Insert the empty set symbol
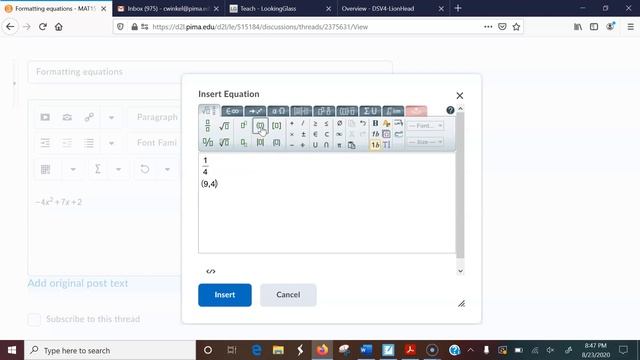640x360 pixels. click(339, 123)
